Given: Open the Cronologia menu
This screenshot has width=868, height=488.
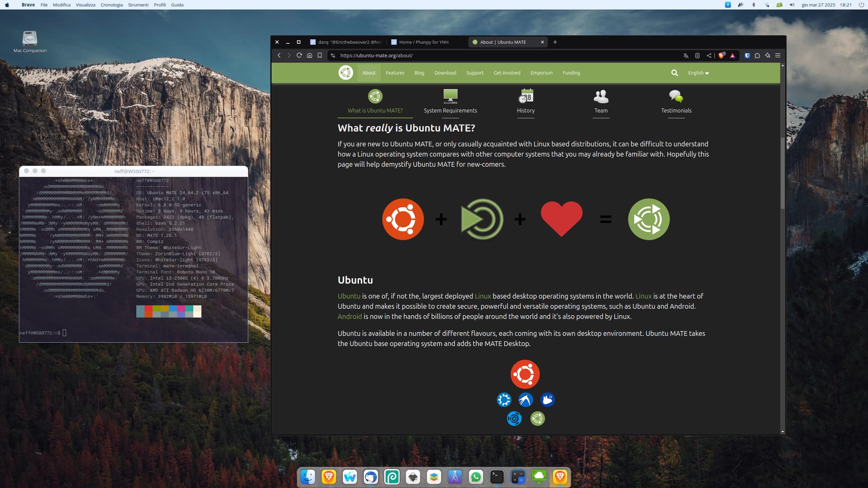Looking at the screenshot, I should click(x=112, y=5).
